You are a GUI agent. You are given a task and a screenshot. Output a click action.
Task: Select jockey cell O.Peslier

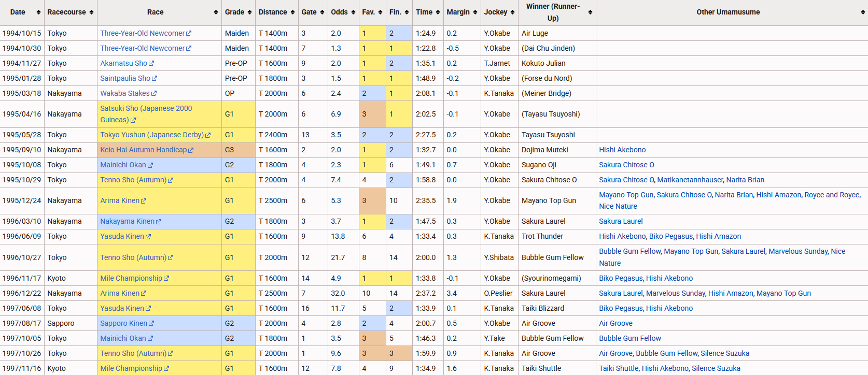tap(499, 293)
